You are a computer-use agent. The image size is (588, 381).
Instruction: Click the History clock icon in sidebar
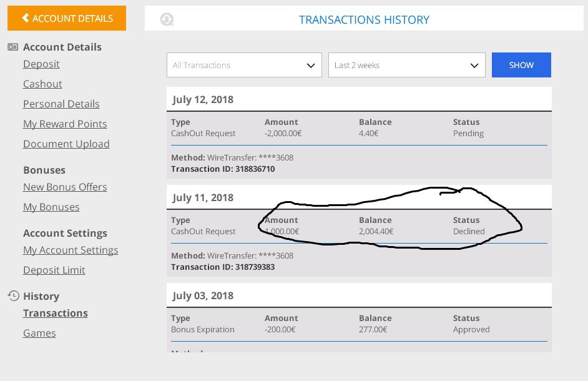[13, 296]
